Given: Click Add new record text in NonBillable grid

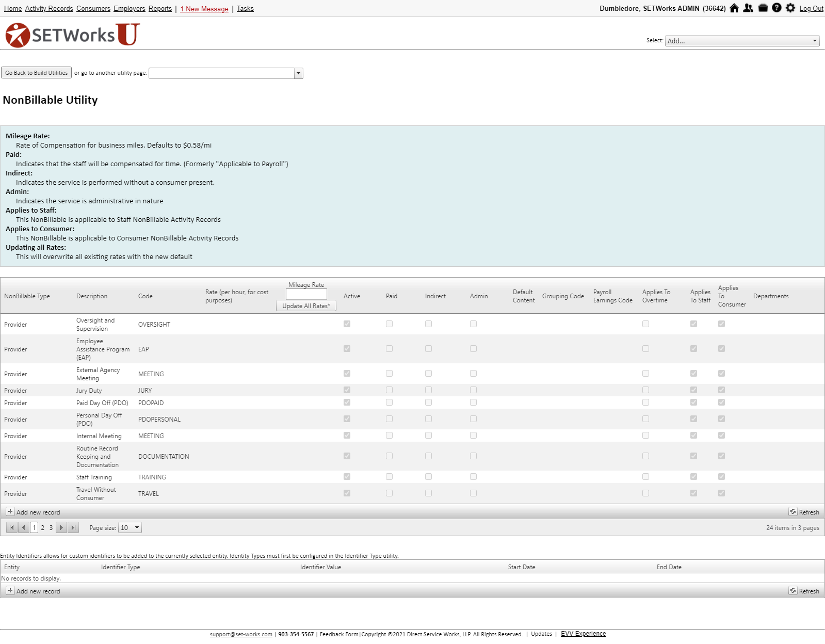Looking at the screenshot, I should pos(38,512).
